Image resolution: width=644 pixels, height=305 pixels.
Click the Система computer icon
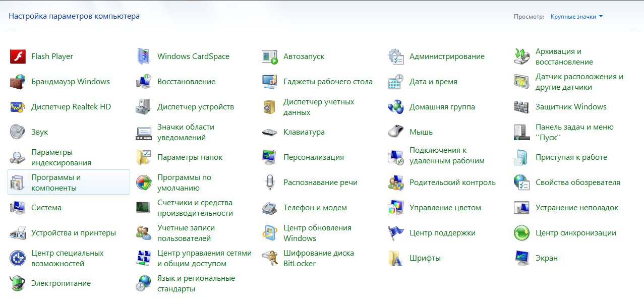click(x=18, y=208)
